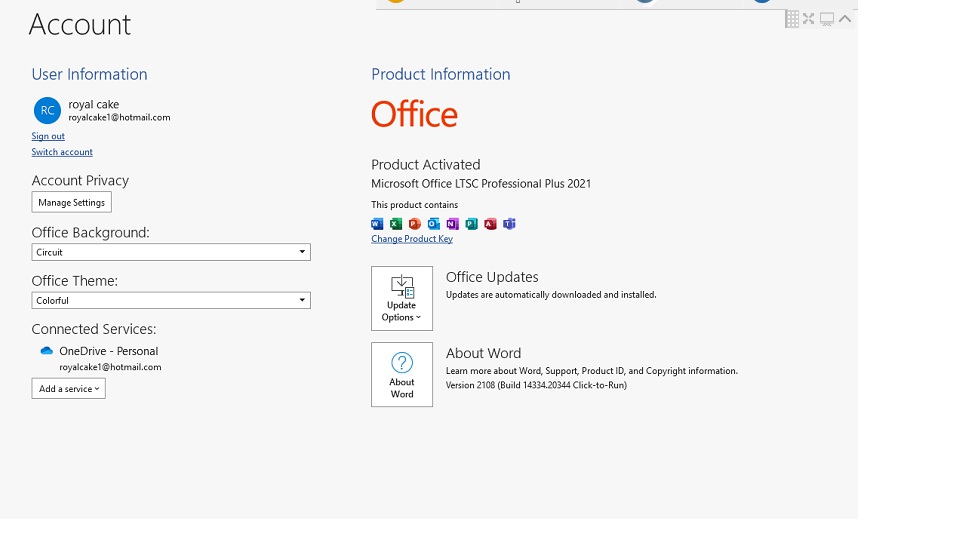Click the RC user avatar circle
This screenshot has width=960, height=540.
(x=47, y=111)
